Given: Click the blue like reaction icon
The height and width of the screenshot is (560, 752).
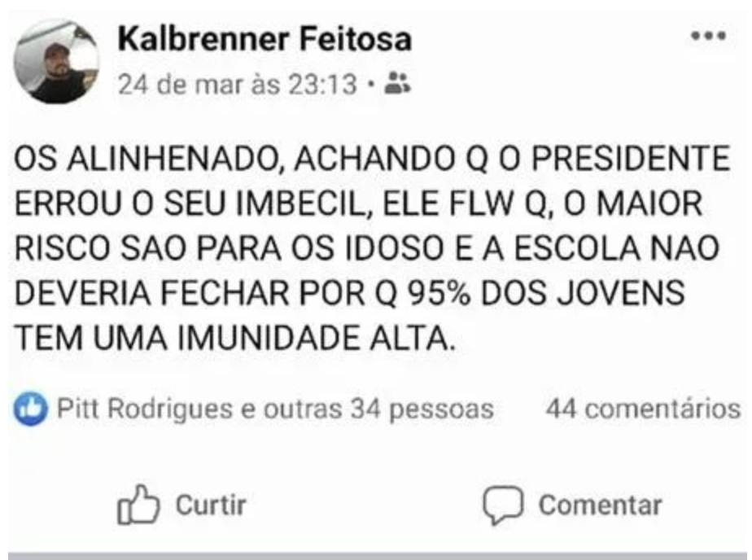Looking at the screenshot, I should (x=28, y=409).
